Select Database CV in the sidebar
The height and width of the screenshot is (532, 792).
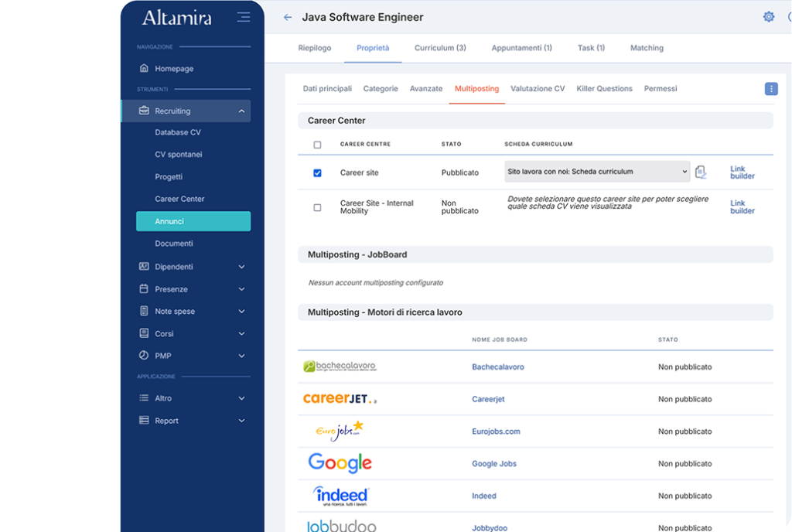178,132
